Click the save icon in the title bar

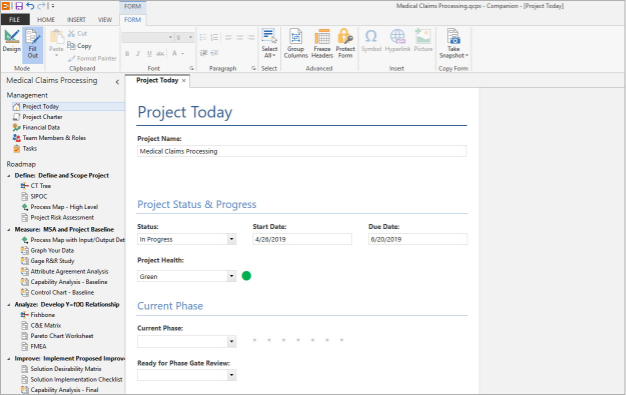(19, 6)
